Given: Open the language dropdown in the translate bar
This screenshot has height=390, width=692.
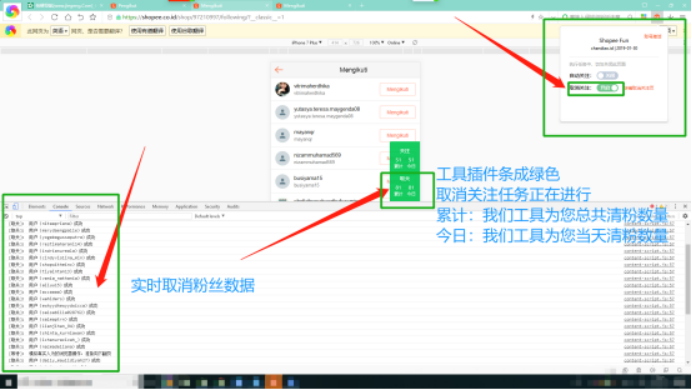Looking at the screenshot, I should coord(60,31).
